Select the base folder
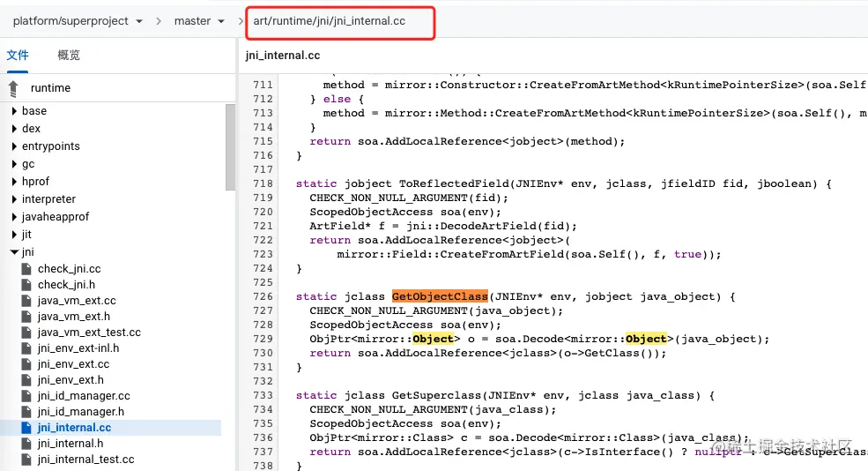Screen dimensions: 868x471 click(x=34, y=111)
